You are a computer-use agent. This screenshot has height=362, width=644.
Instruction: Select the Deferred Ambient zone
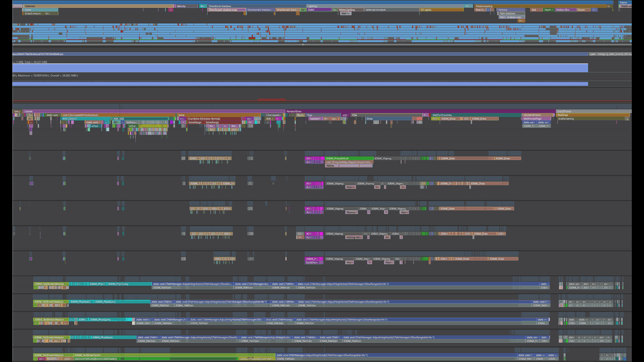click(391, 10)
